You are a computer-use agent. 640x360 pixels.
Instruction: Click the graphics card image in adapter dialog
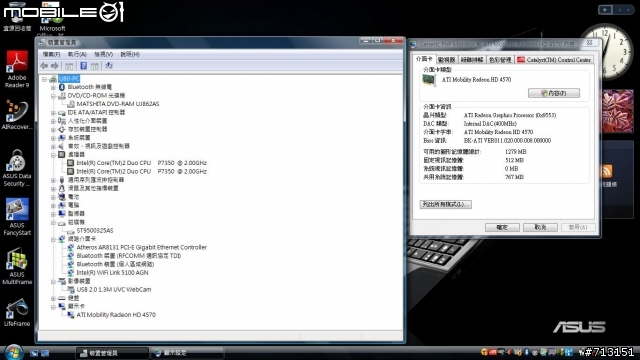point(429,80)
